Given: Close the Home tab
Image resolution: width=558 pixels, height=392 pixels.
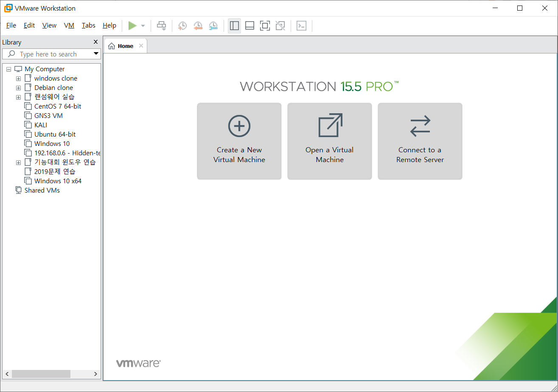Looking at the screenshot, I should coord(141,46).
